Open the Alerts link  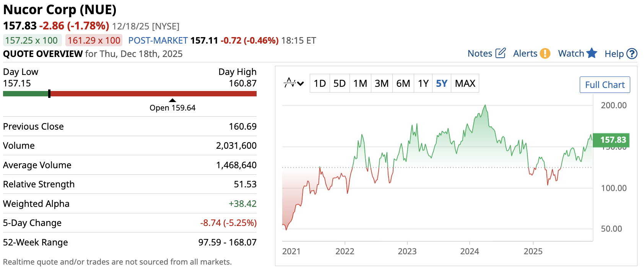coord(525,54)
